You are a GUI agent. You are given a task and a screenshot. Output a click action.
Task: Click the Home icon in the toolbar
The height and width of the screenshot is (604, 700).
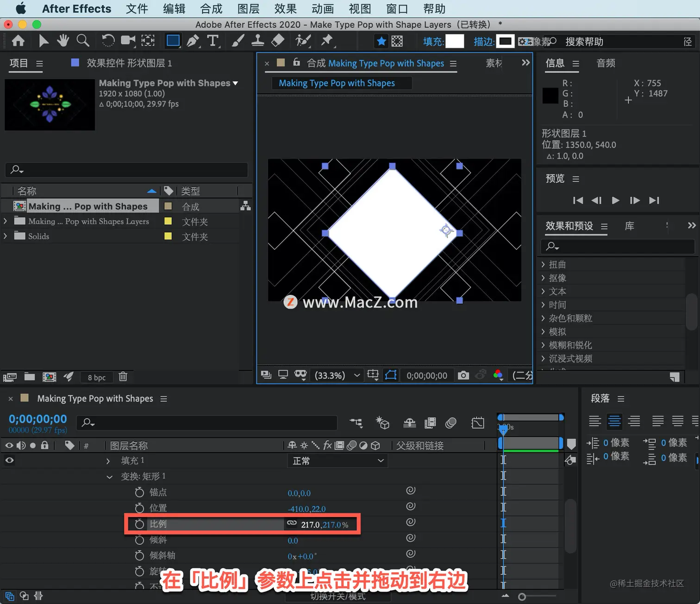coord(18,41)
